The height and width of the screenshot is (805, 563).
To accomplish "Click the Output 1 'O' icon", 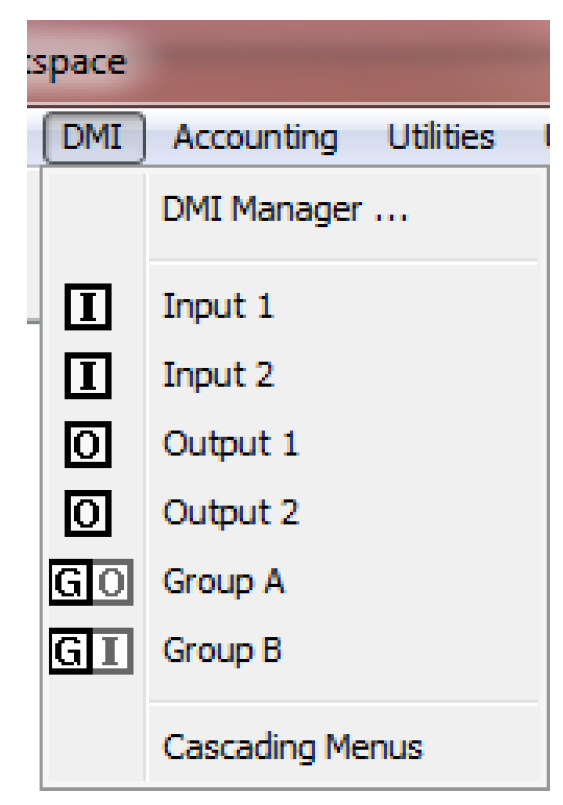I will tap(88, 444).
